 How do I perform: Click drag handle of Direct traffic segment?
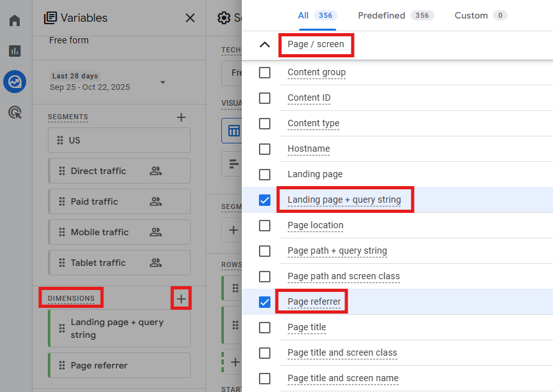(62, 171)
